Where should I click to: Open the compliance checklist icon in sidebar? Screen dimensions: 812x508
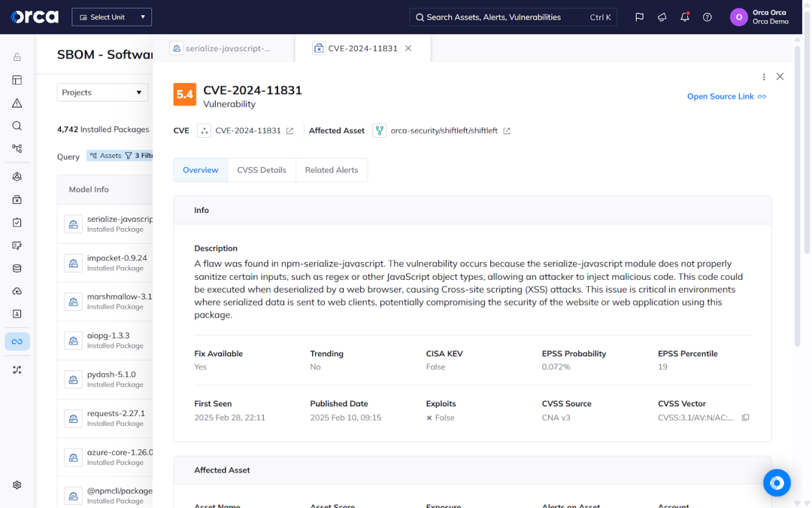(17, 222)
